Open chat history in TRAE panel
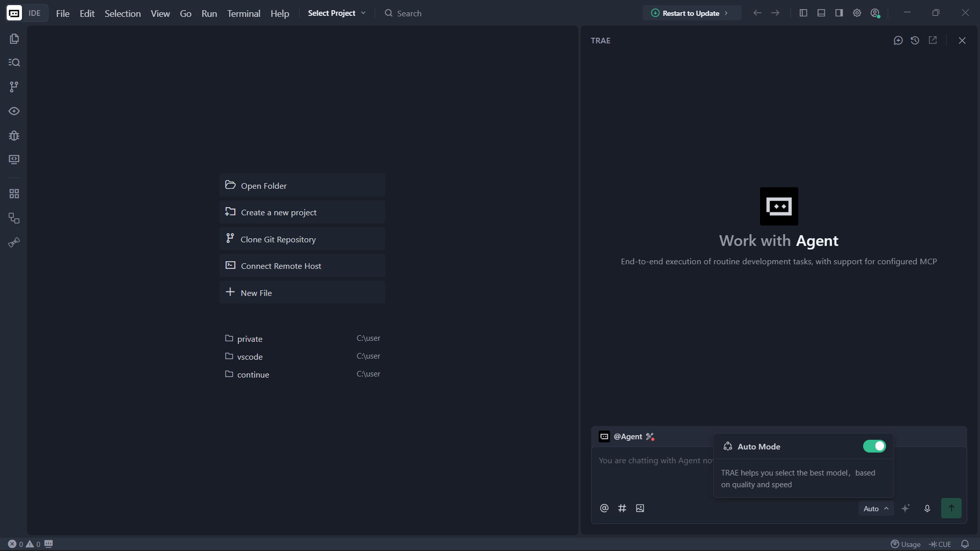The image size is (980, 551). pyautogui.click(x=915, y=40)
